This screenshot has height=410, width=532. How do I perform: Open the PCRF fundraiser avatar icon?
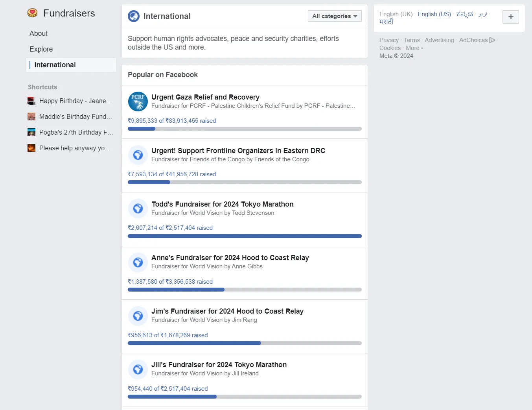pos(138,102)
